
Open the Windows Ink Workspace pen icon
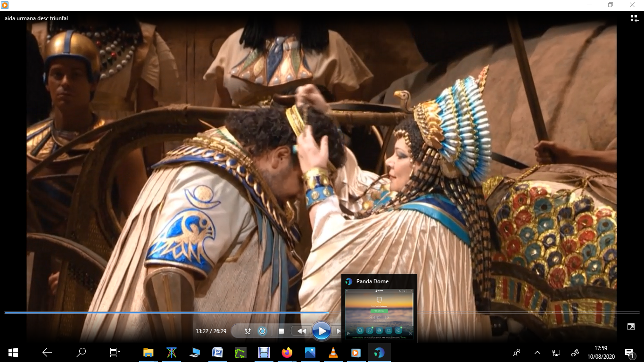575,352
